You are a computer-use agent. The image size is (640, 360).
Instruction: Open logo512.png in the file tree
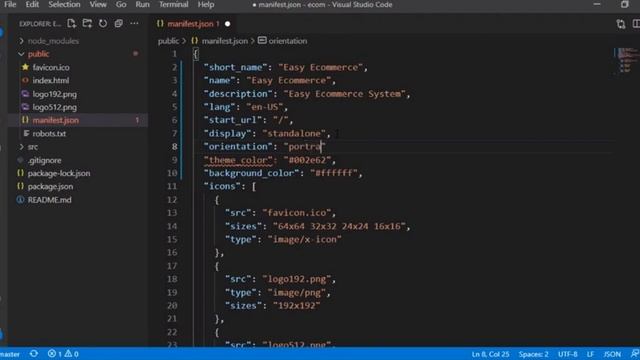(54, 107)
